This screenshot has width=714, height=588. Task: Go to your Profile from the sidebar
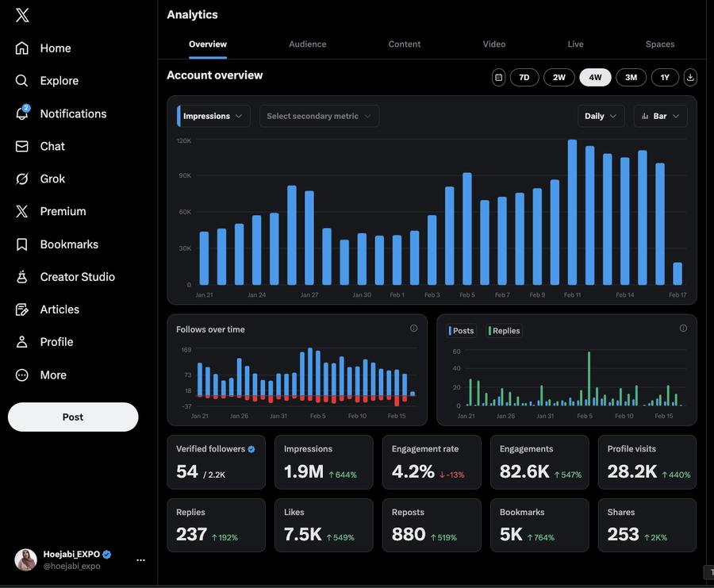pos(59,341)
